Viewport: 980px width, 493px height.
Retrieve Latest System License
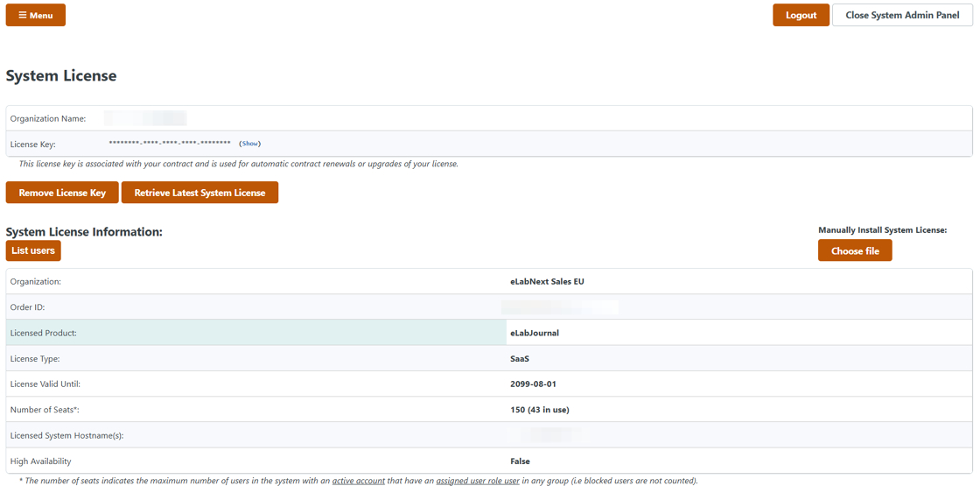point(199,193)
